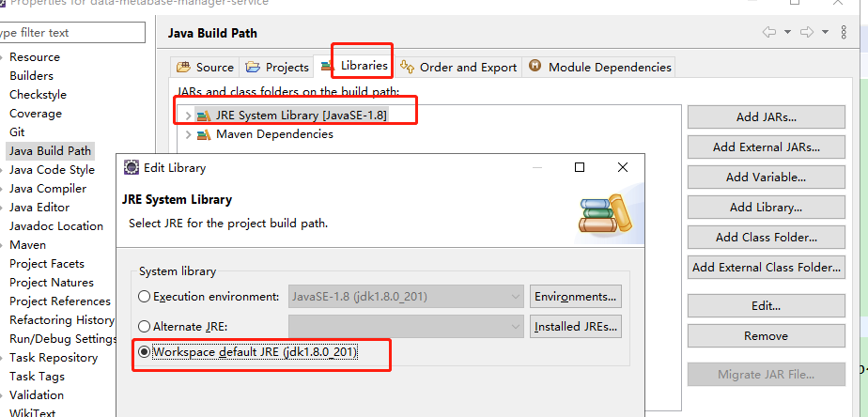Click the Add Library... button

767,208
